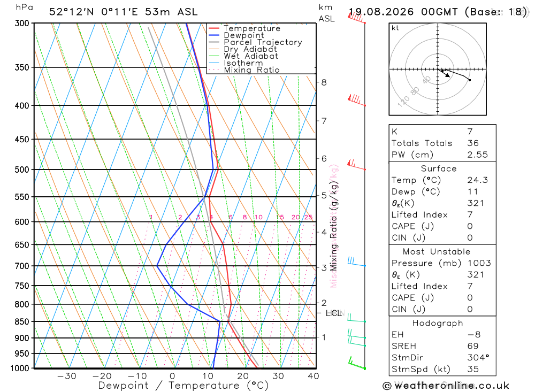Click the pink mixing ratio label '25'
535x392 pixels.
(309, 217)
